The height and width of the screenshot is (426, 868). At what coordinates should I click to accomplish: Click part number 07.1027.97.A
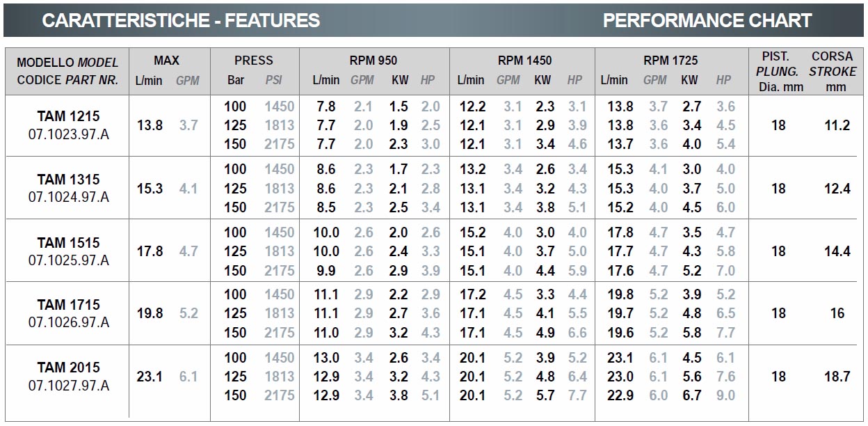pyautogui.click(x=68, y=385)
